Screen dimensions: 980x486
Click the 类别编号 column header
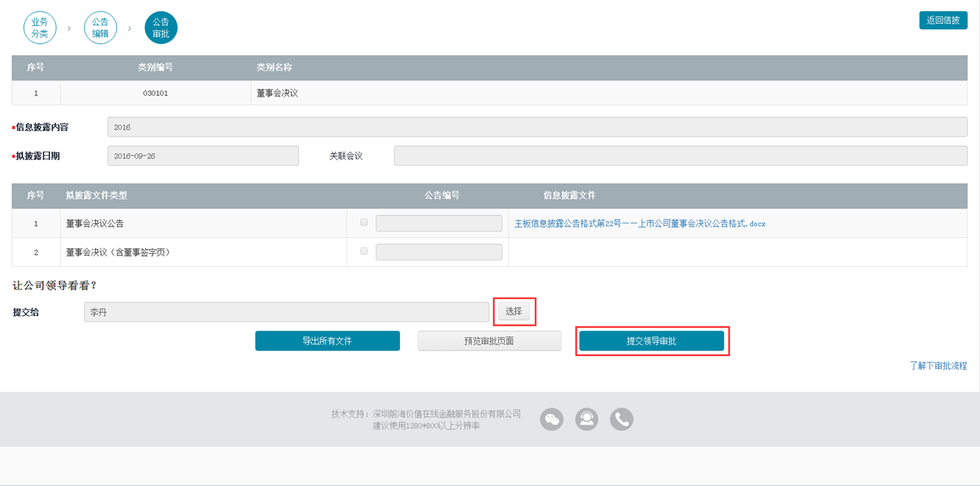tap(155, 68)
